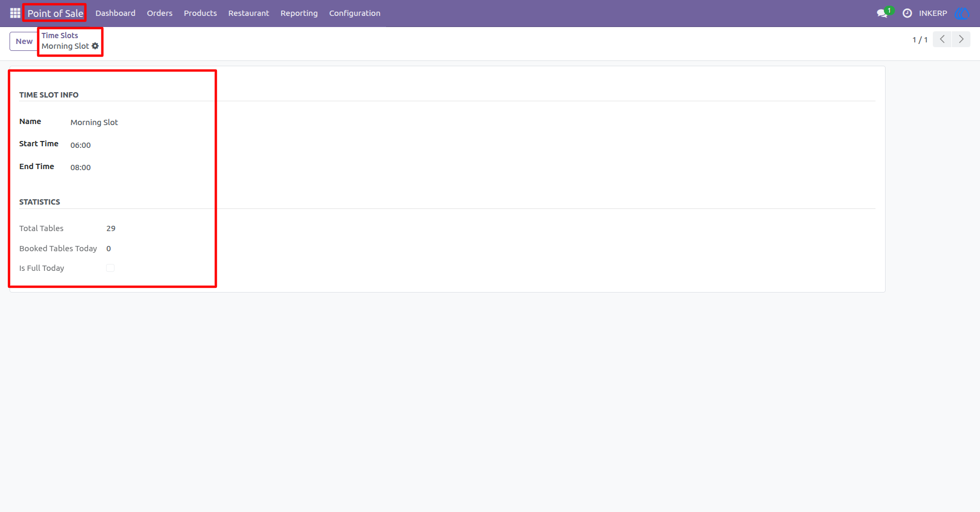980x512 pixels.
Task: Click the Total Tables label
Action: [x=41, y=228]
